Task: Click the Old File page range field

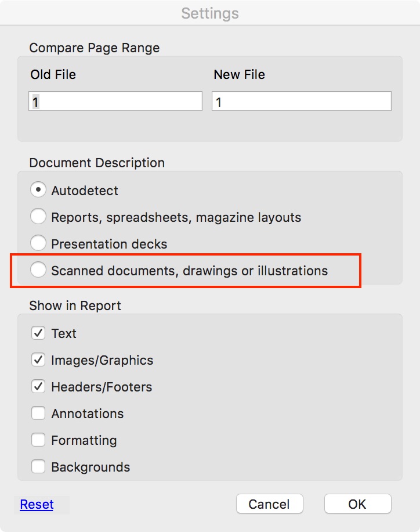Action: click(x=115, y=101)
